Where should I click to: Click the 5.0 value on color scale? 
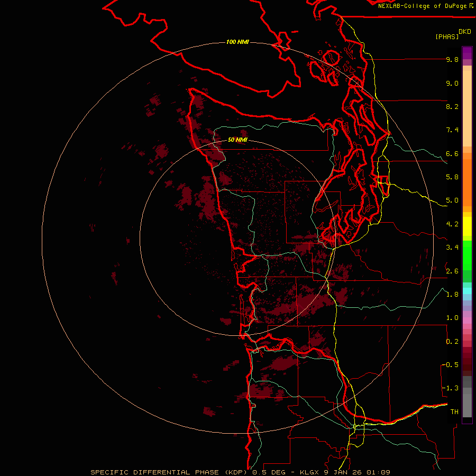pos(452,200)
